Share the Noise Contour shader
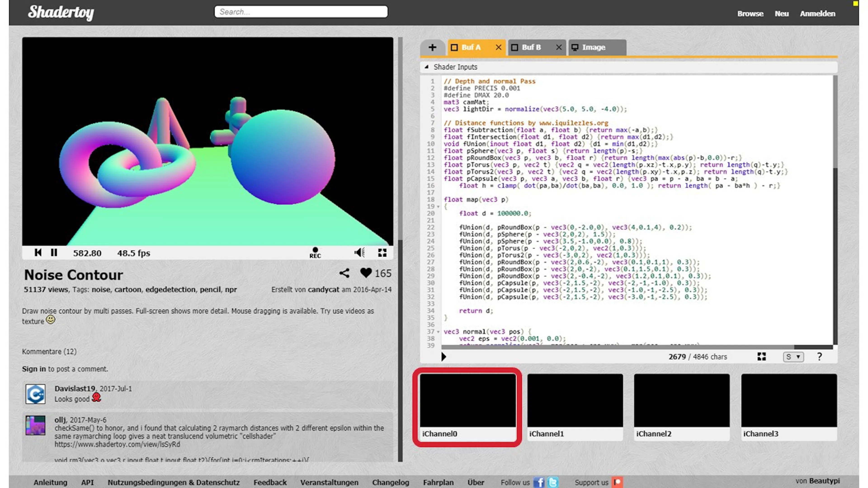This screenshot has width=868, height=488. coord(344,273)
